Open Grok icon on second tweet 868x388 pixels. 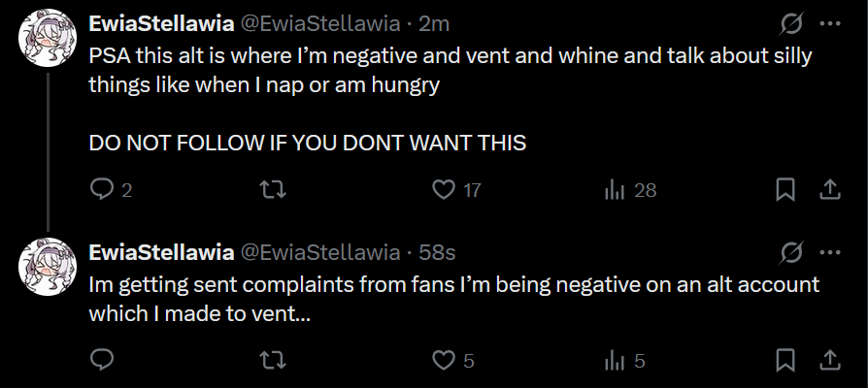tap(792, 252)
